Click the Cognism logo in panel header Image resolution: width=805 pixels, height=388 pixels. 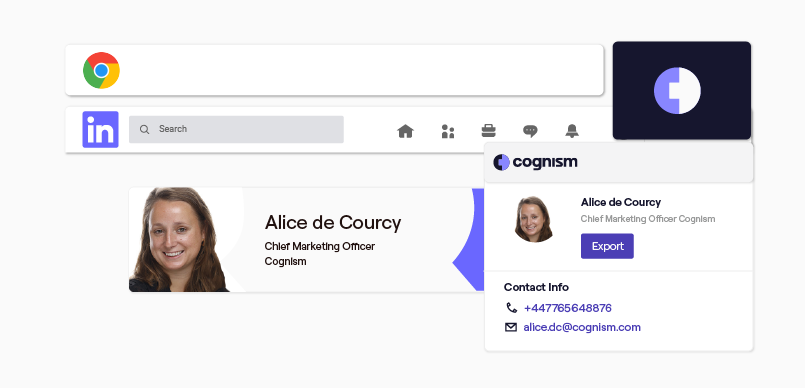click(535, 162)
